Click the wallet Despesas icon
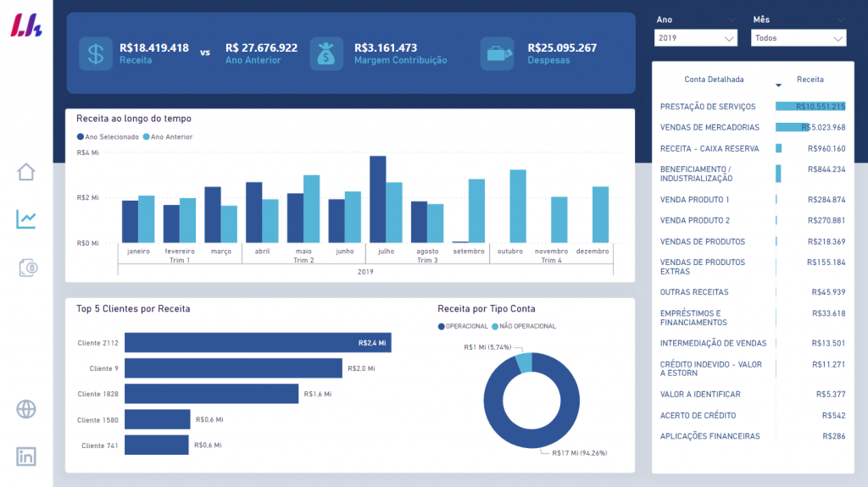 (x=497, y=54)
